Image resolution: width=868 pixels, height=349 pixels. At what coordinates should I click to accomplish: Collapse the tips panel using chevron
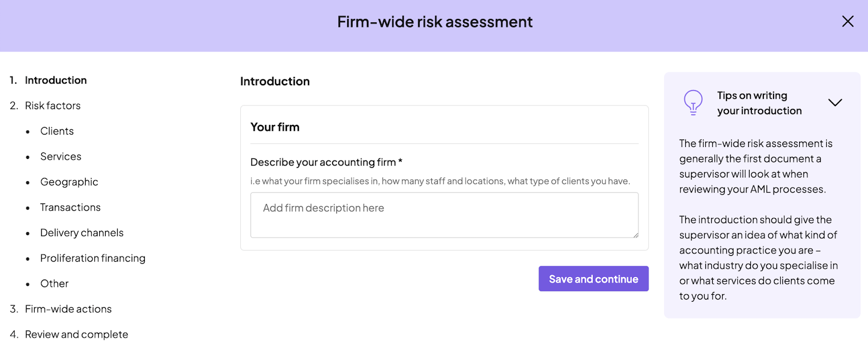point(835,103)
